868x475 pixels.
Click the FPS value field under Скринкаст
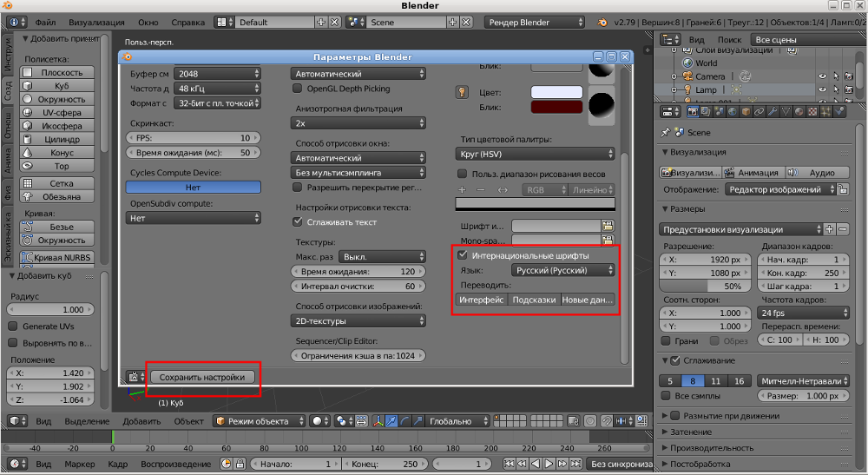tap(194, 138)
